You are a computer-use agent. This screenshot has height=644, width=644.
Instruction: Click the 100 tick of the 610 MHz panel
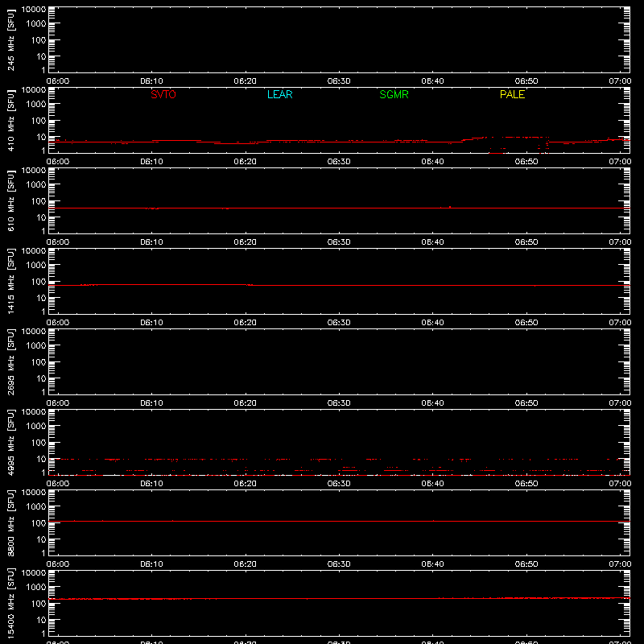pyautogui.click(x=39, y=201)
